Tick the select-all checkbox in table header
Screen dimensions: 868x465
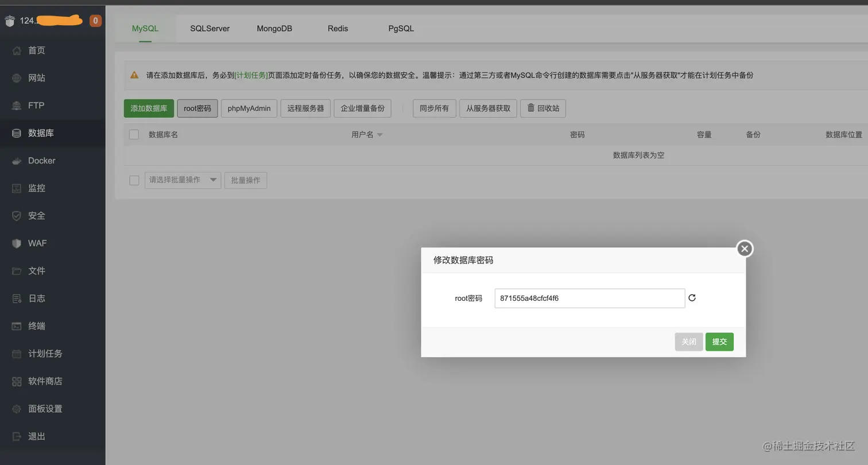click(134, 134)
